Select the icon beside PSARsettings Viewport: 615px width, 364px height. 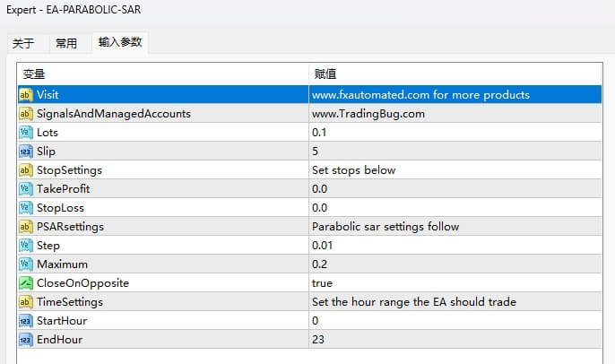coord(25,227)
